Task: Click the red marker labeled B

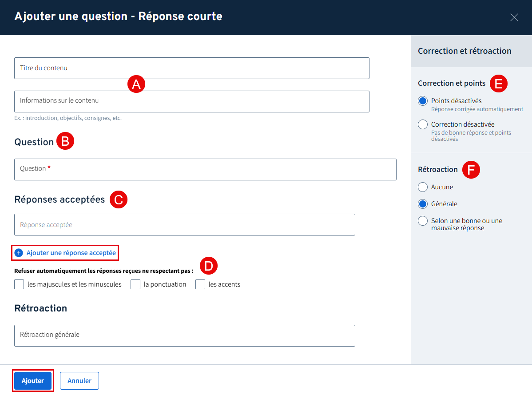Action: (65, 142)
